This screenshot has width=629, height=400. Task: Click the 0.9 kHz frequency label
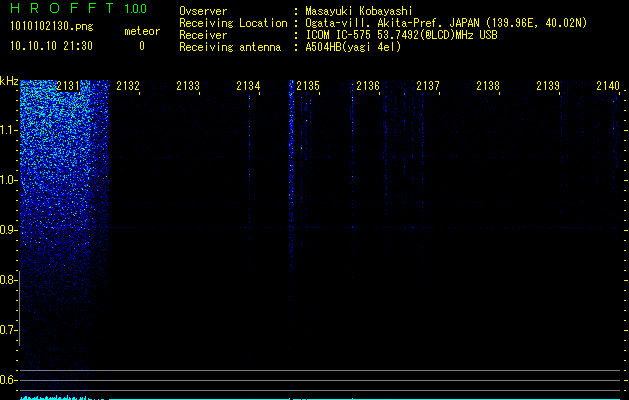8,230
